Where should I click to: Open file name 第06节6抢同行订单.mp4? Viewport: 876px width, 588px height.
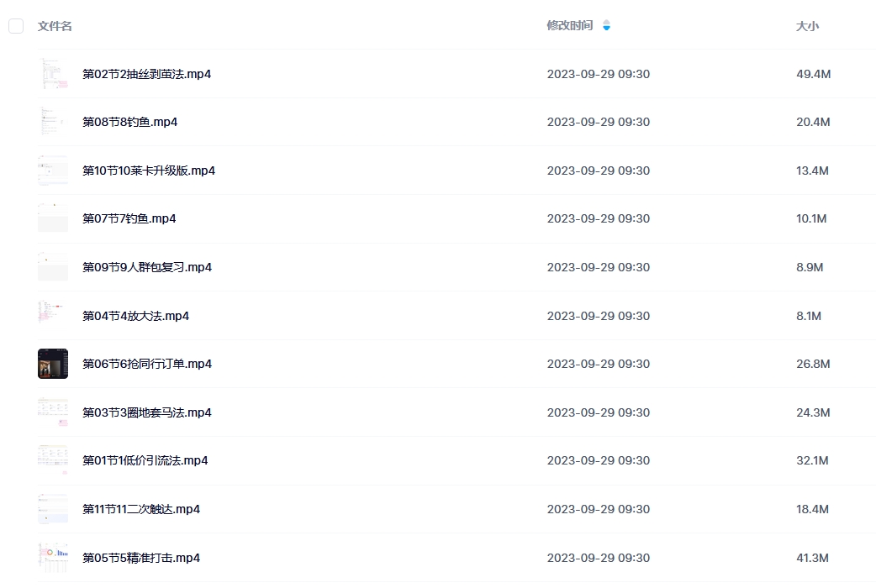click(x=147, y=364)
